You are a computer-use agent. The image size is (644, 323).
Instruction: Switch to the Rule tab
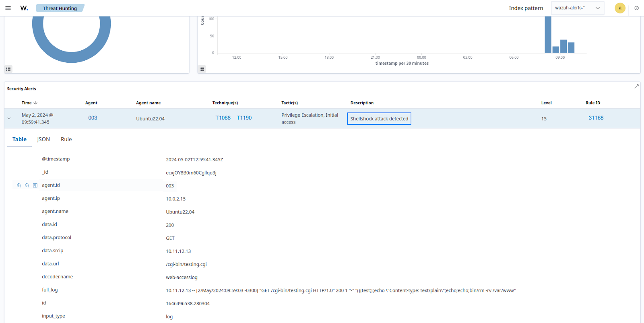tap(66, 139)
